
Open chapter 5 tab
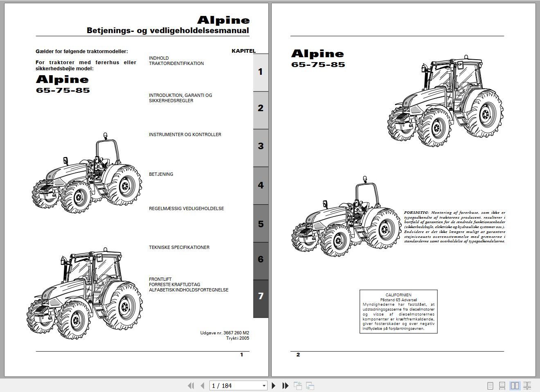(x=261, y=224)
